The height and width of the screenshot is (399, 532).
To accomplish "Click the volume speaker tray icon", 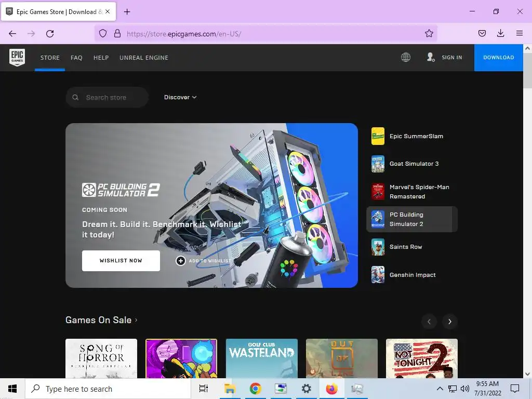I will coord(465,389).
